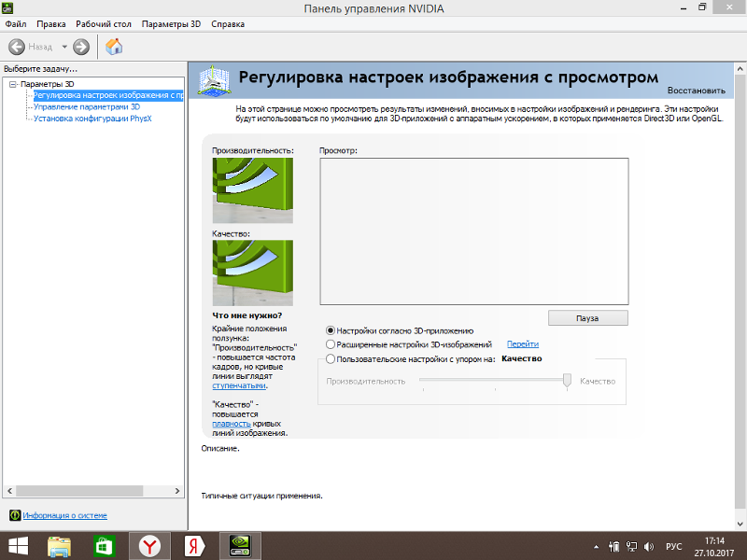
Task: Open the Файл menu
Action: (x=16, y=24)
